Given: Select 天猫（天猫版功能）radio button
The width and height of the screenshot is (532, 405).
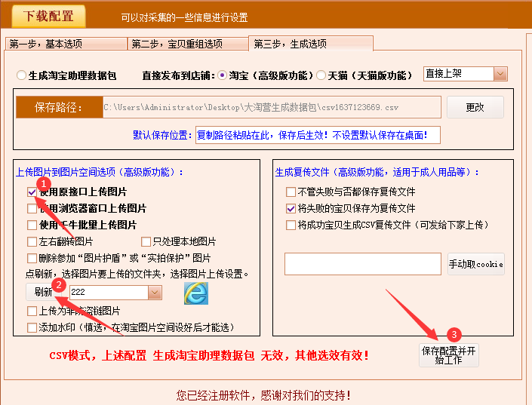Looking at the screenshot, I should (x=321, y=75).
